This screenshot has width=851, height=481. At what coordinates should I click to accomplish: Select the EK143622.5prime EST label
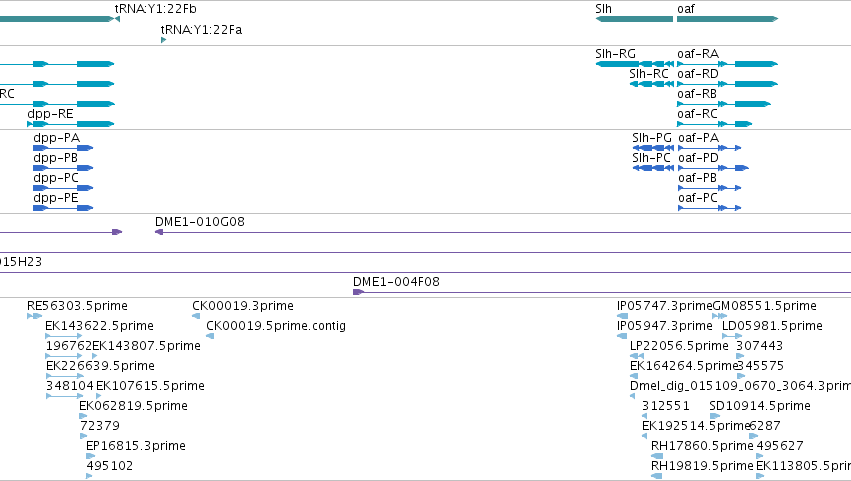99,326
